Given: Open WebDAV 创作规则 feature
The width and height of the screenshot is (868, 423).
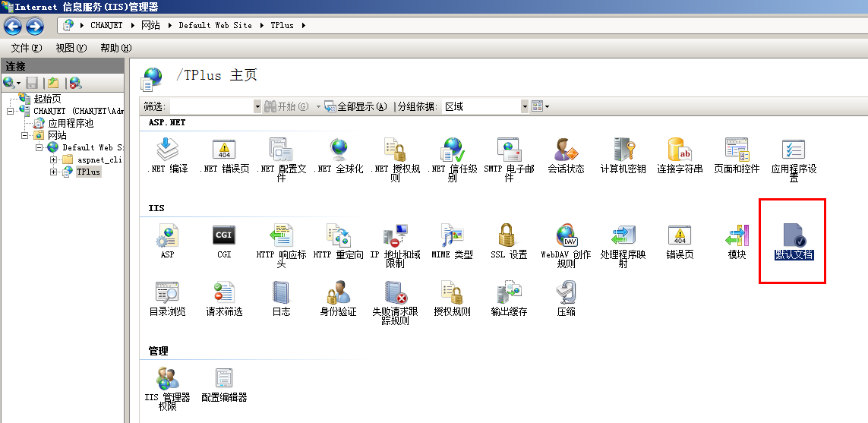Looking at the screenshot, I should click(x=566, y=245).
